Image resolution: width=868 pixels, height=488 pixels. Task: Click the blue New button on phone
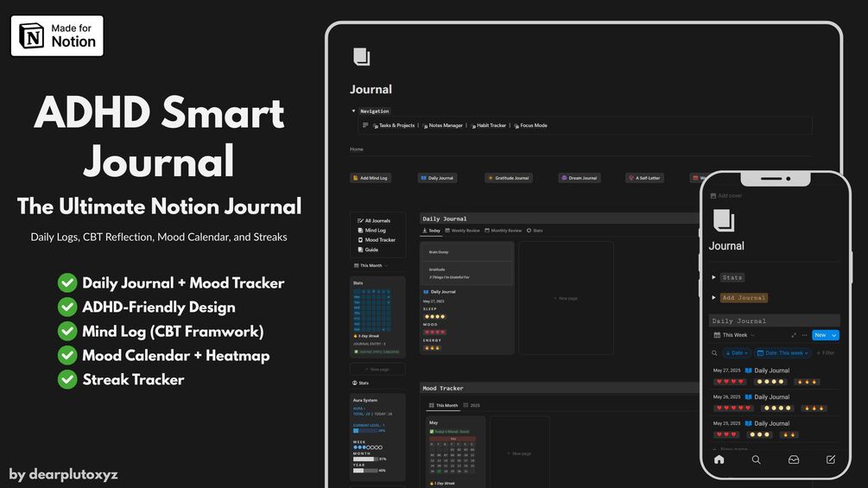pyautogui.click(x=820, y=335)
